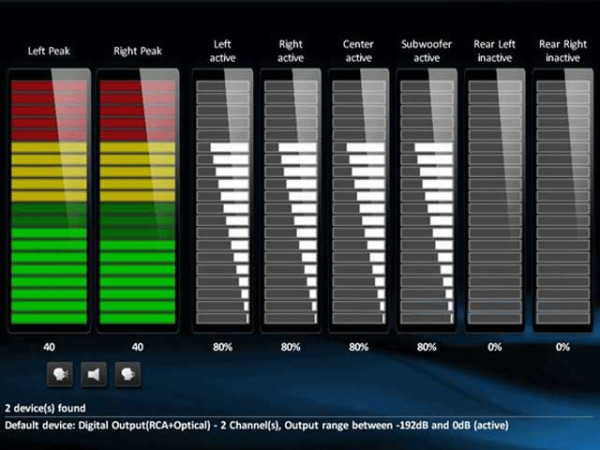The image size is (600, 450).
Task: Adjust the Right active channel volume bar
Action: (x=290, y=203)
